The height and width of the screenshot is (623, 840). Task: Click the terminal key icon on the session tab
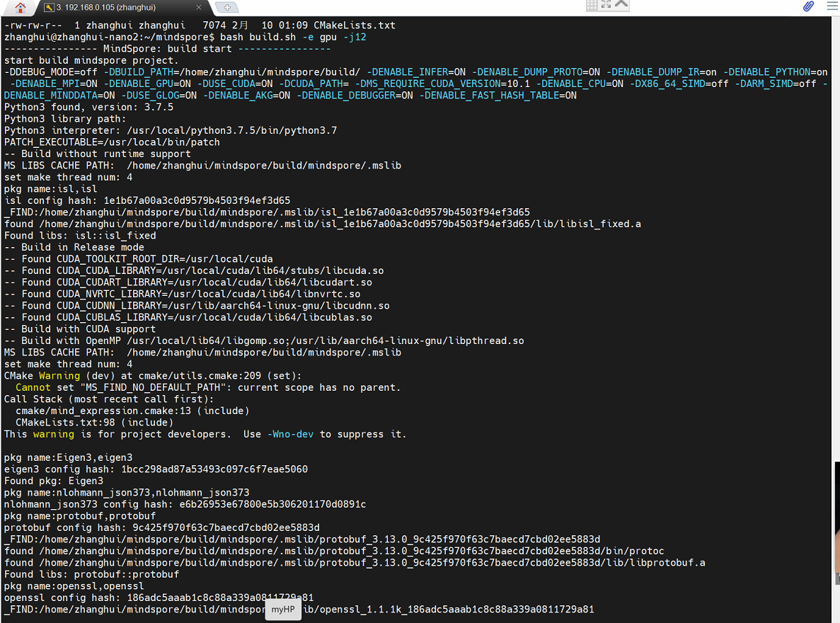pyautogui.click(x=49, y=8)
